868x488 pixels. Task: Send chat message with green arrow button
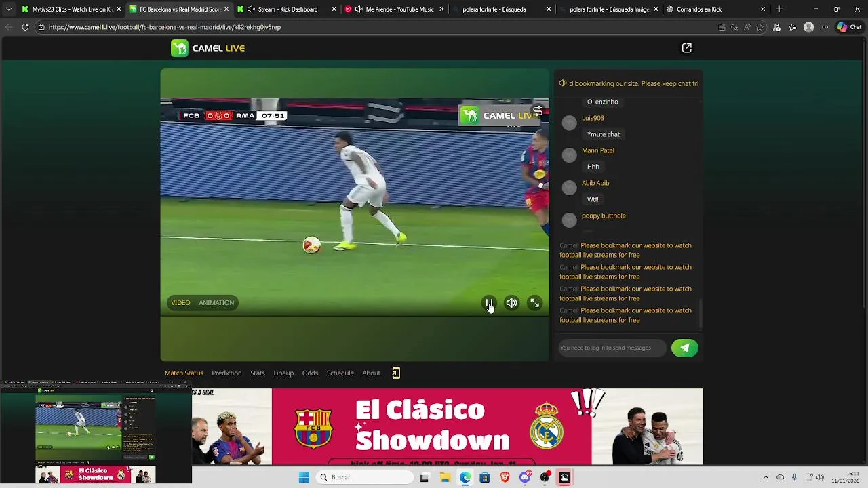pyautogui.click(x=684, y=348)
